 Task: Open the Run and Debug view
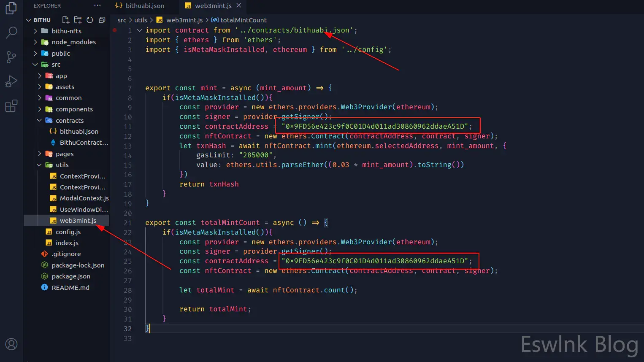tap(11, 81)
